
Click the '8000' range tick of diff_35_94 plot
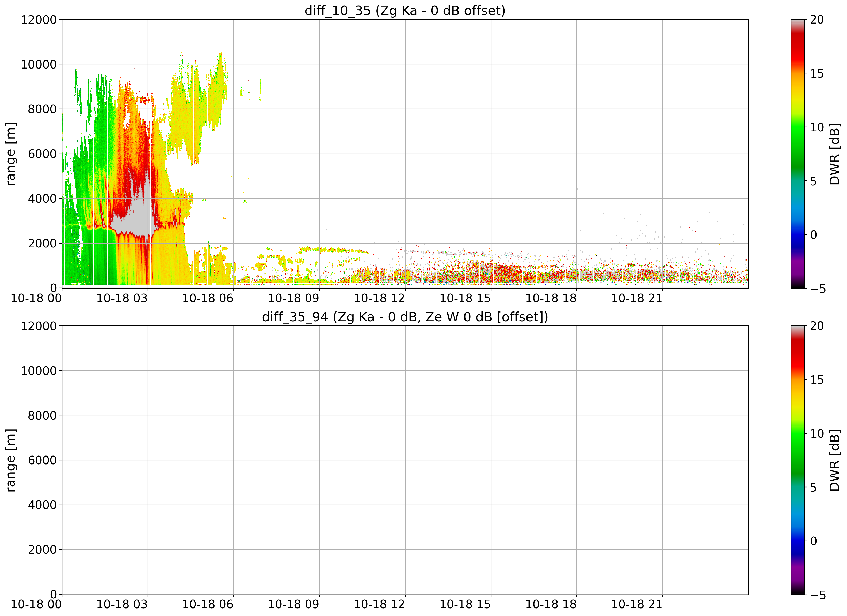pos(42,415)
